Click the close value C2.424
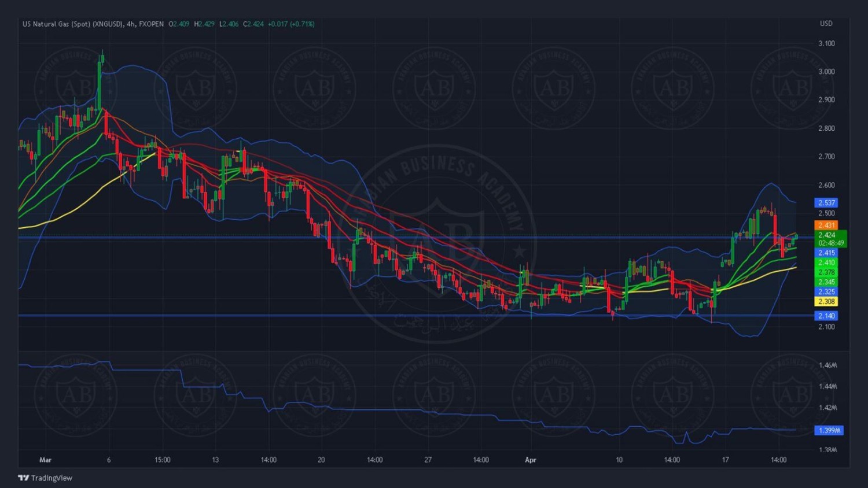 pos(253,24)
